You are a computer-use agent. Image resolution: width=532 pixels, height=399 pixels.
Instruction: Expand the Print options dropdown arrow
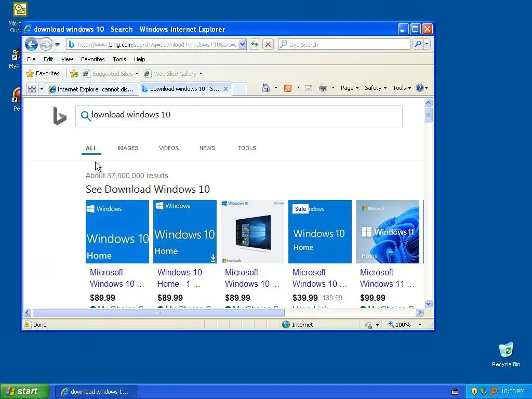point(333,88)
